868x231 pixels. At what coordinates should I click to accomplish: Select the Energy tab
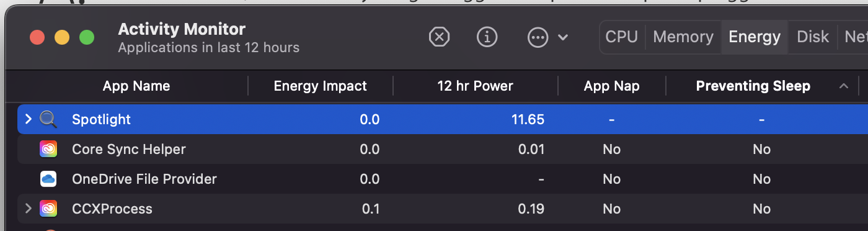point(755,37)
